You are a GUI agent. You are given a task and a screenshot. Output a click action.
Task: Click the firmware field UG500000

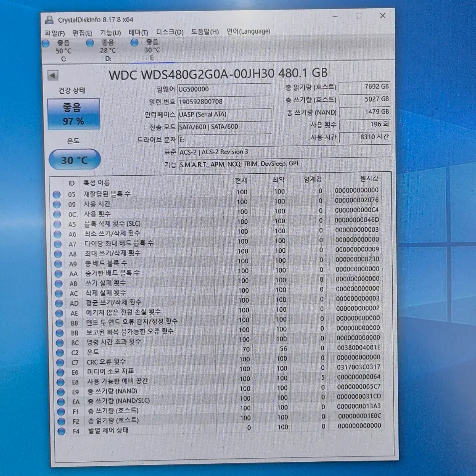(x=224, y=89)
